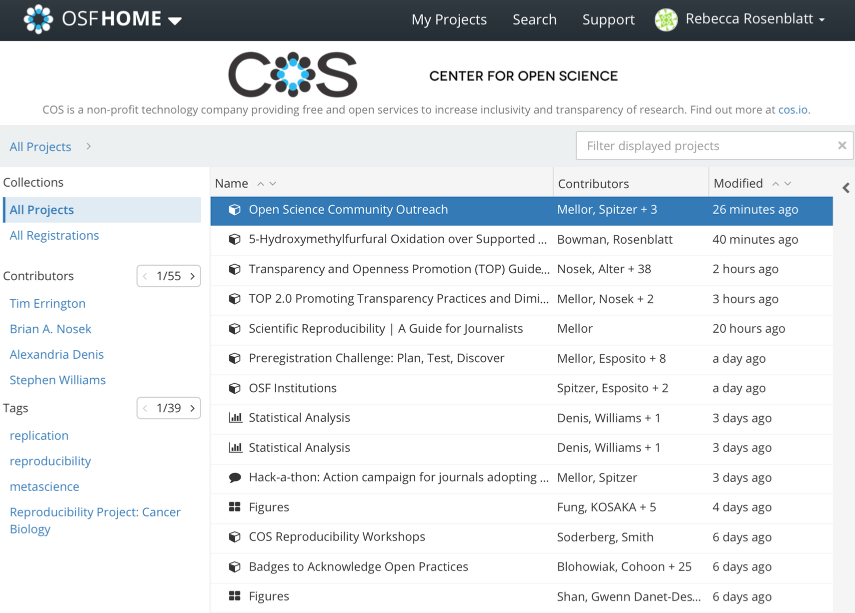Click Contributors column header

(x=593, y=184)
